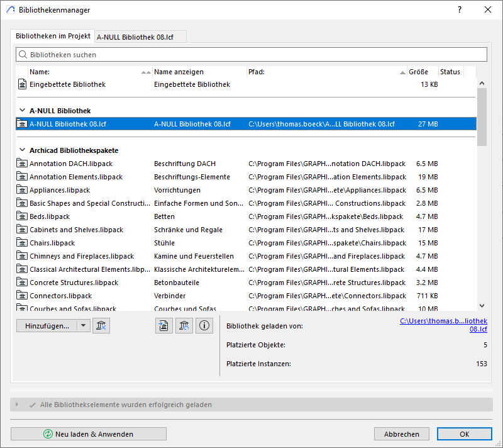Click the remove library icon button
Image resolution: width=503 pixels, height=448 pixels.
pyautogui.click(x=101, y=326)
